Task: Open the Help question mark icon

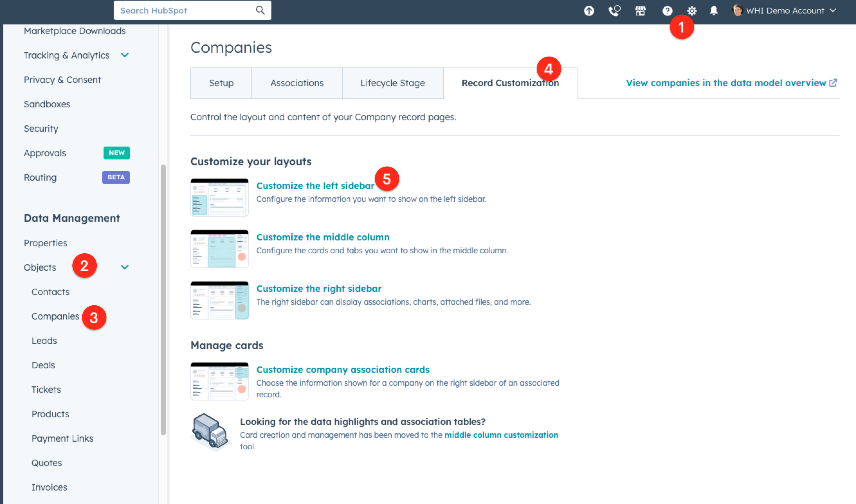Action: [667, 11]
